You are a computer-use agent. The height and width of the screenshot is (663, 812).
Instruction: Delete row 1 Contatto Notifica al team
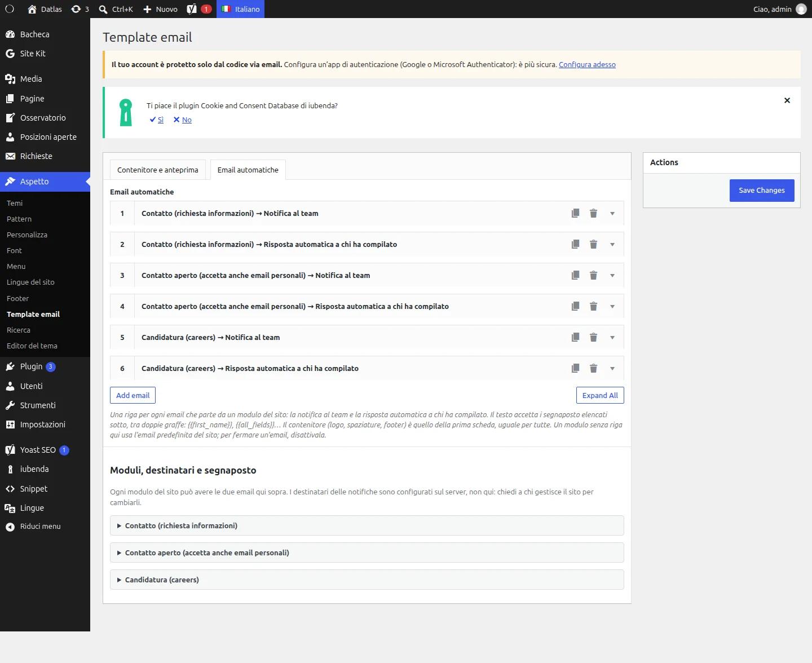[593, 213]
